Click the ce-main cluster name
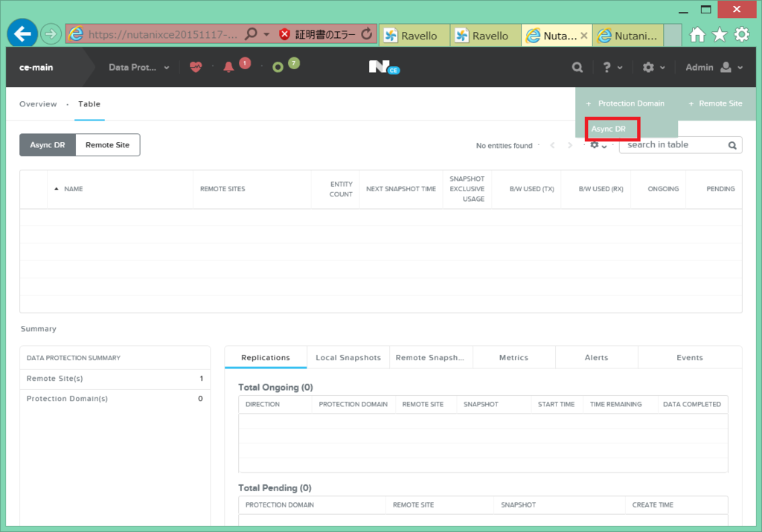Image resolution: width=762 pixels, height=532 pixels. pyautogui.click(x=36, y=68)
